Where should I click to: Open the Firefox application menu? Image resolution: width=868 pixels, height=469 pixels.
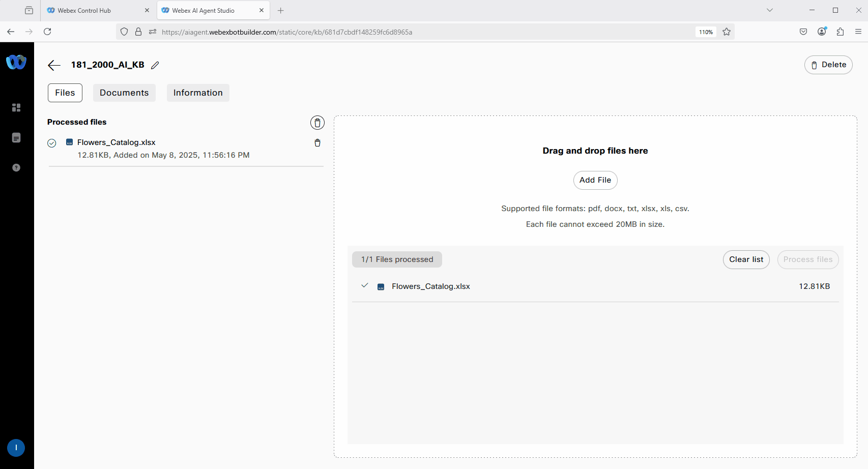click(x=858, y=32)
